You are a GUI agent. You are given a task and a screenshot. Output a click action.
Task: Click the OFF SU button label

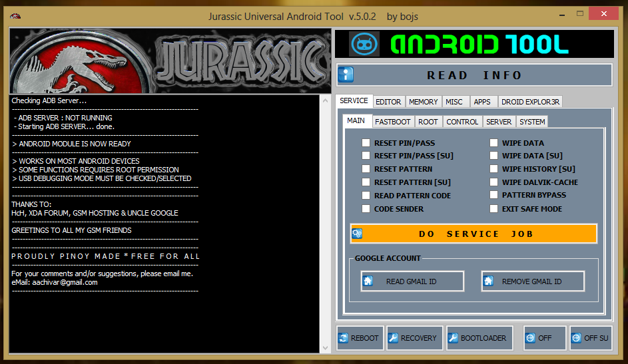pyautogui.click(x=596, y=338)
